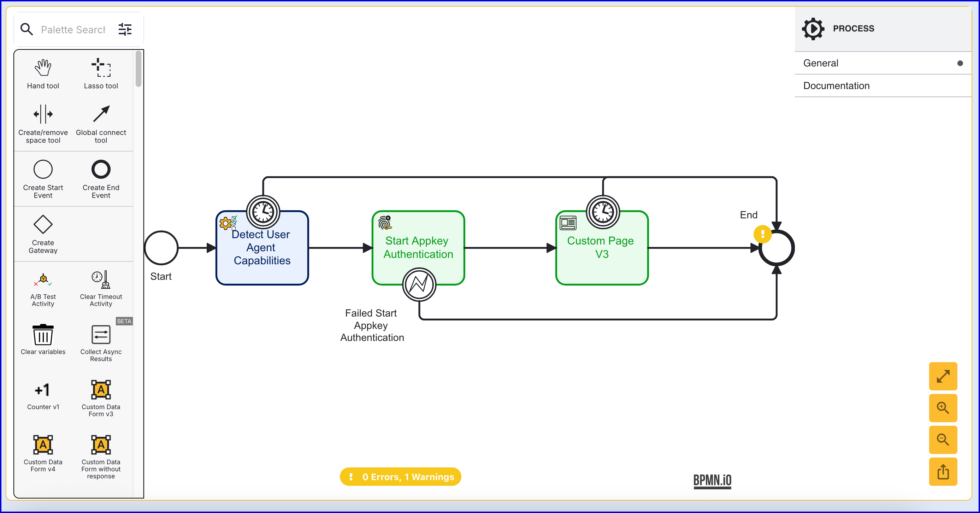Pick the Create/remove space tool
980x513 pixels.
(x=43, y=114)
